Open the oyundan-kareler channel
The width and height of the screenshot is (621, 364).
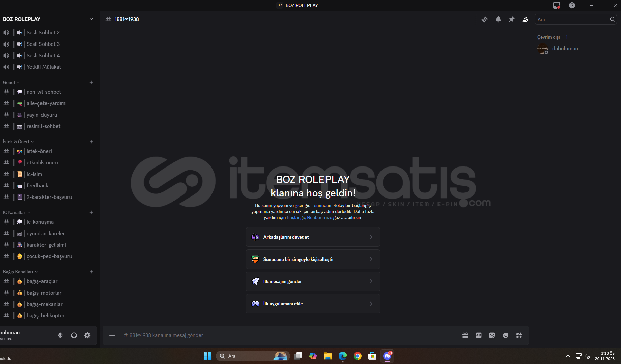(x=49, y=234)
